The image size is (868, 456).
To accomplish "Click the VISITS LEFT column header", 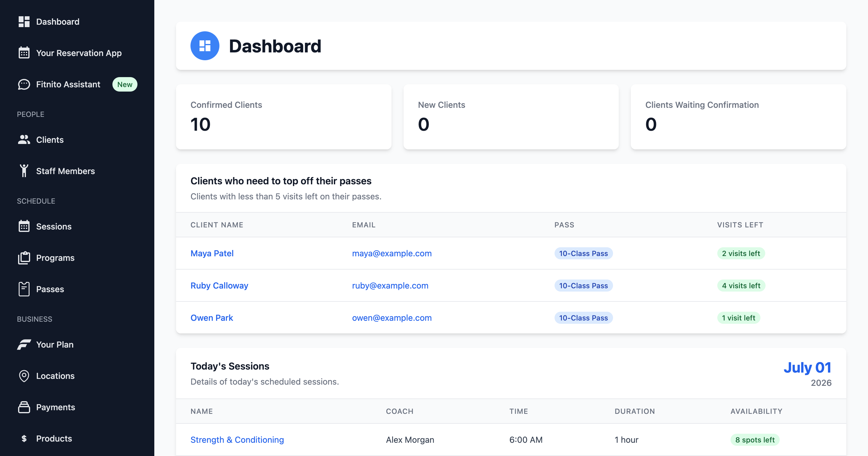I will (740, 225).
